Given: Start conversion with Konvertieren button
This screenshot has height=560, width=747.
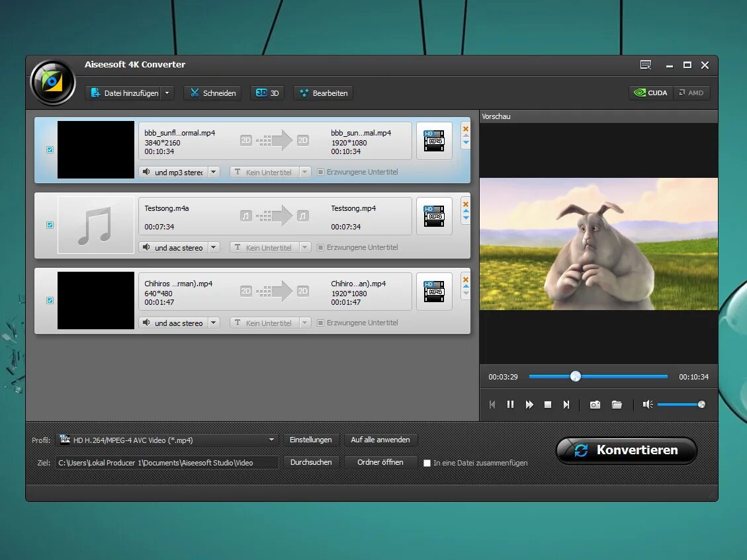Looking at the screenshot, I should pos(627,450).
